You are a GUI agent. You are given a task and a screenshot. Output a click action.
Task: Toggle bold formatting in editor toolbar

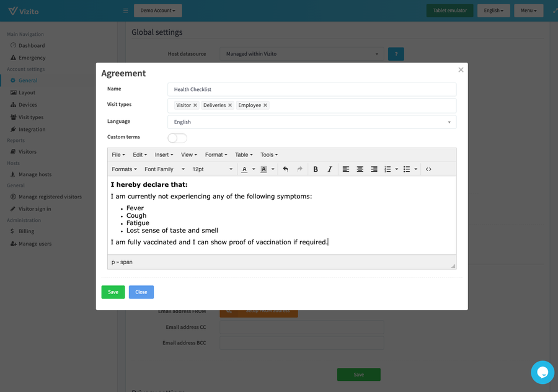pos(316,169)
